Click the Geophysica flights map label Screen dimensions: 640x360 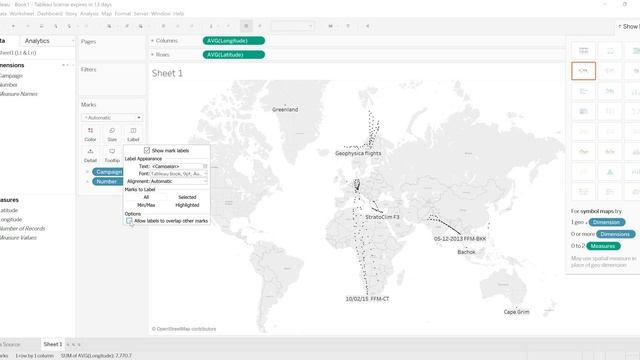tap(358, 153)
